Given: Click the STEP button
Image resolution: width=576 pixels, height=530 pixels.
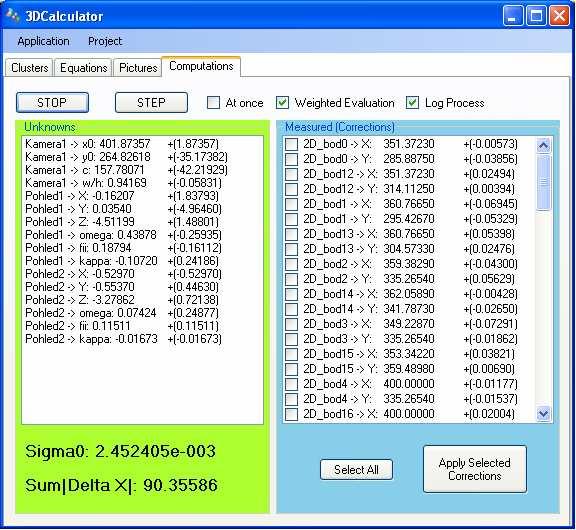Looking at the screenshot, I should tap(151, 102).
